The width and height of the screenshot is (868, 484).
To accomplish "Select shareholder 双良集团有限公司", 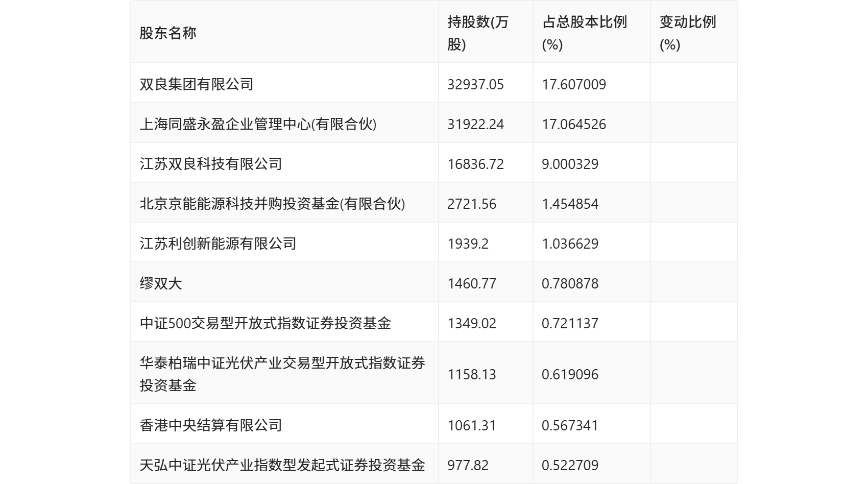I will [197, 84].
